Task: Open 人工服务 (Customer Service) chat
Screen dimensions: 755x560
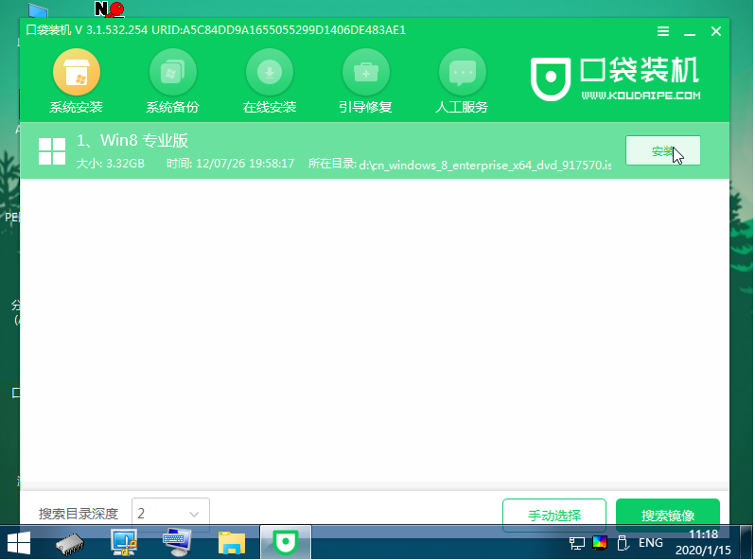Action: click(x=462, y=81)
